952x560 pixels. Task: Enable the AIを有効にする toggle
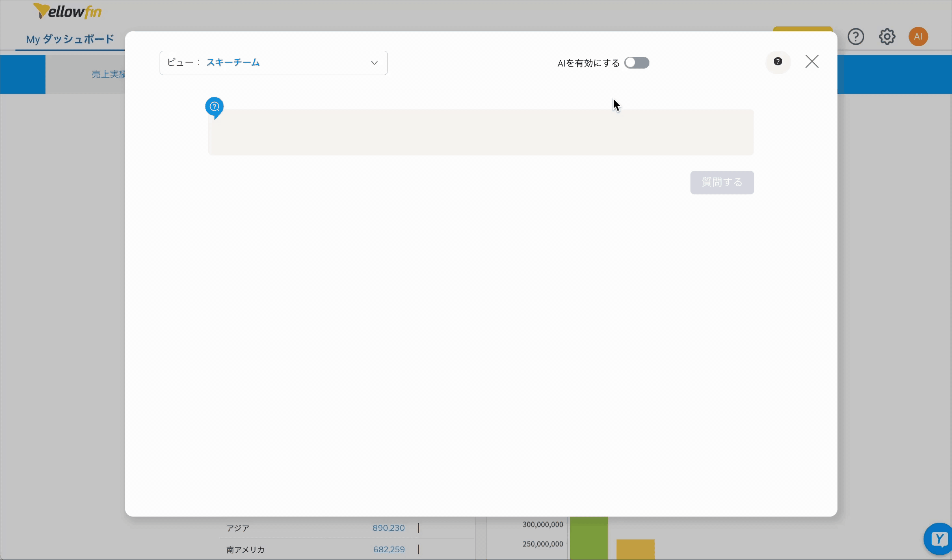[636, 63]
